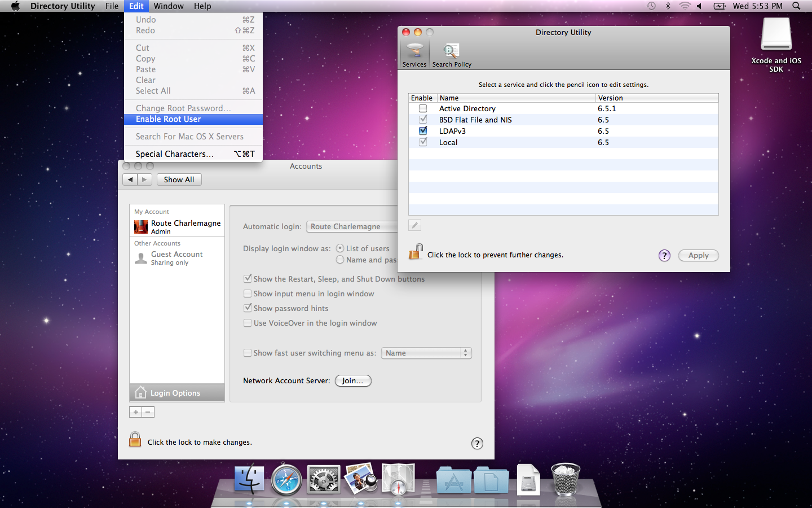Open the File menu
Image resolution: width=812 pixels, height=508 pixels.
(x=112, y=6)
